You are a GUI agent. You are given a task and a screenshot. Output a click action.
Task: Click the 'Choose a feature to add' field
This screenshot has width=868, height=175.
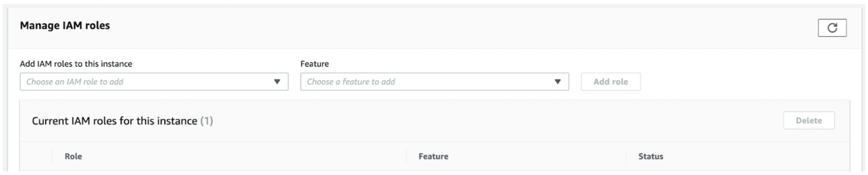[x=434, y=82]
